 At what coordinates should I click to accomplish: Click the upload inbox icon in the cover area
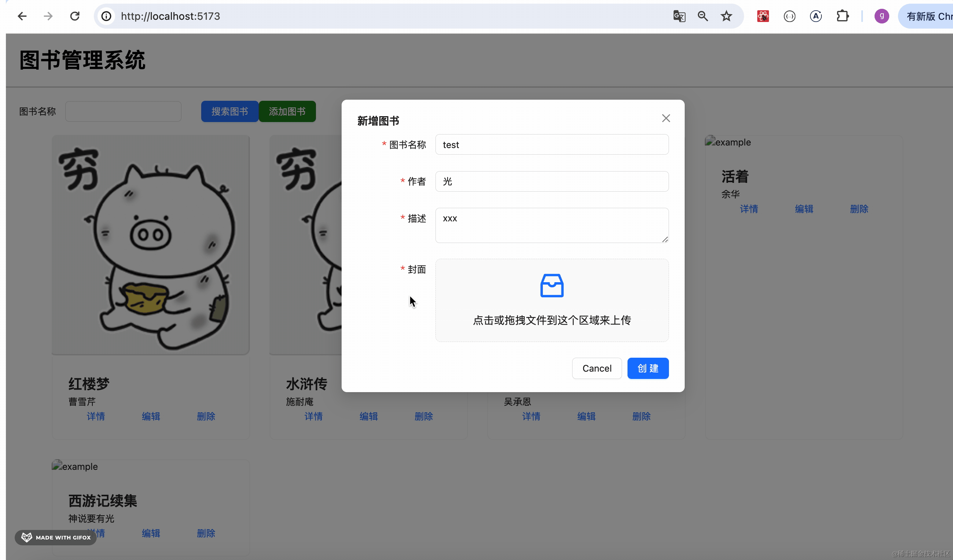click(x=551, y=286)
